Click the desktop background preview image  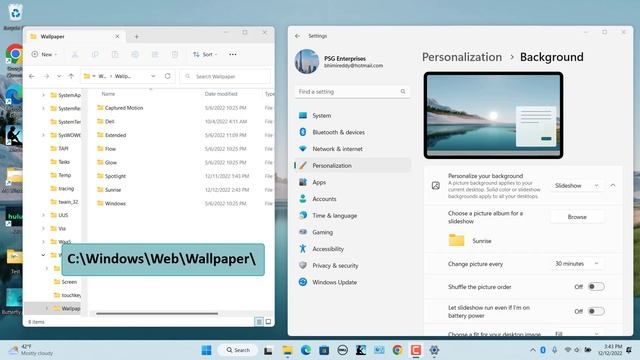pos(493,116)
